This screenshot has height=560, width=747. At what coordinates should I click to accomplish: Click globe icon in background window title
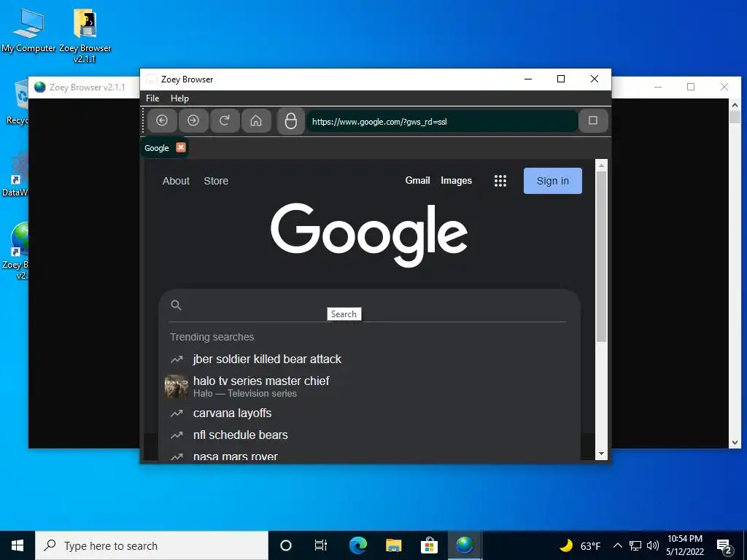point(40,87)
